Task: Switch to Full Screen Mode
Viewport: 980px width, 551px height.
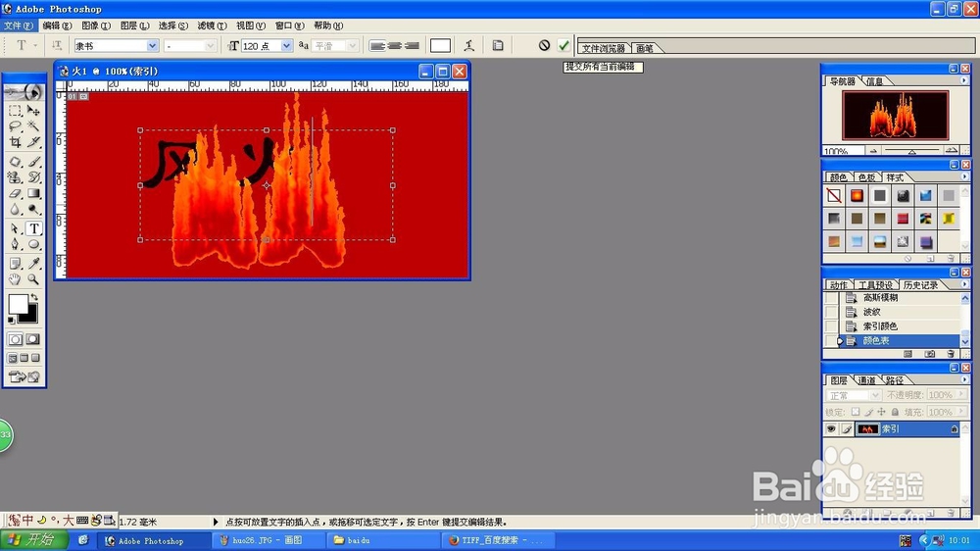Action: click(x=35, y=359)
